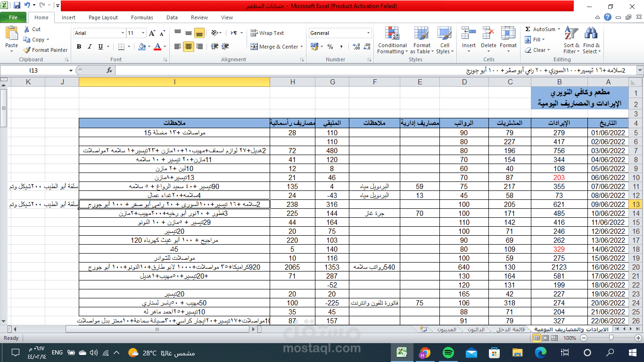Switch to Page Break Preview in status bar
644x362 pixels.
click(554, 338)
